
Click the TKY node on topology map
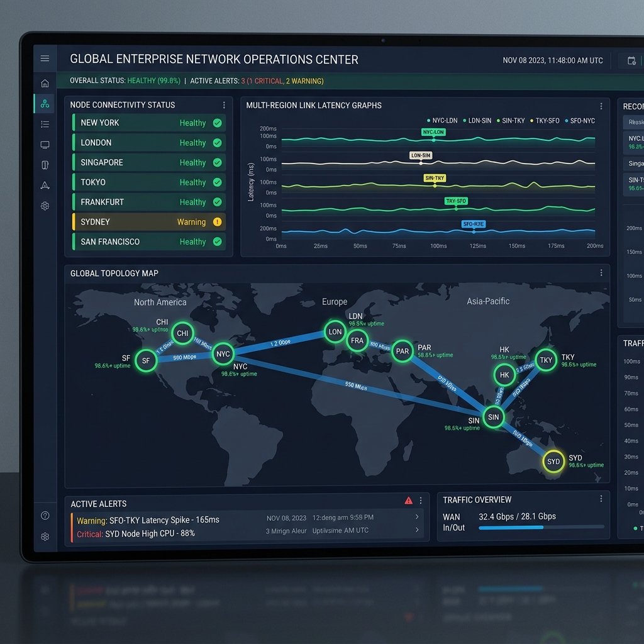tap(545, 360)
